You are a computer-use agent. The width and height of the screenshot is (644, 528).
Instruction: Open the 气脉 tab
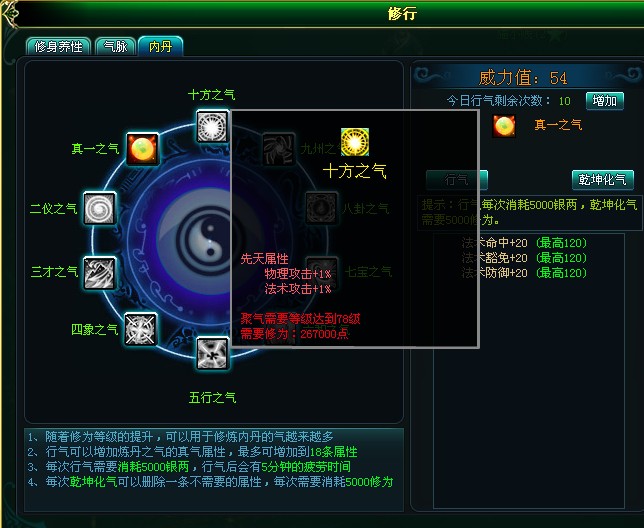(x=115, y=47)
